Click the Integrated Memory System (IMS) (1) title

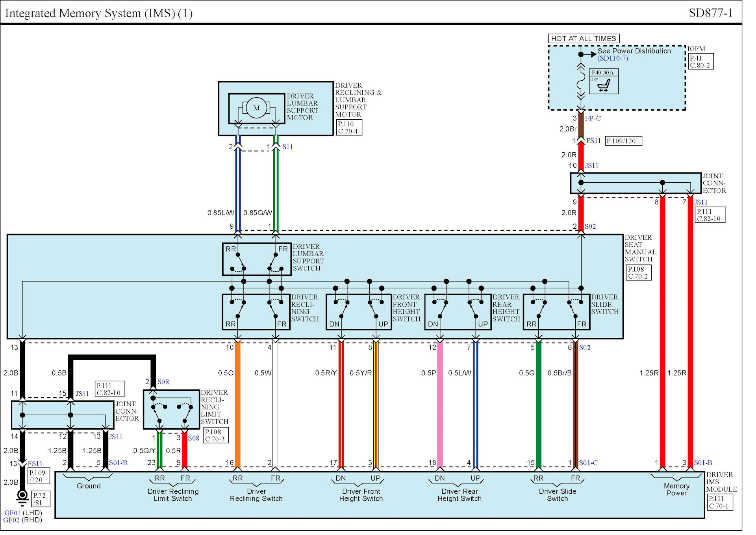(99, 13)
